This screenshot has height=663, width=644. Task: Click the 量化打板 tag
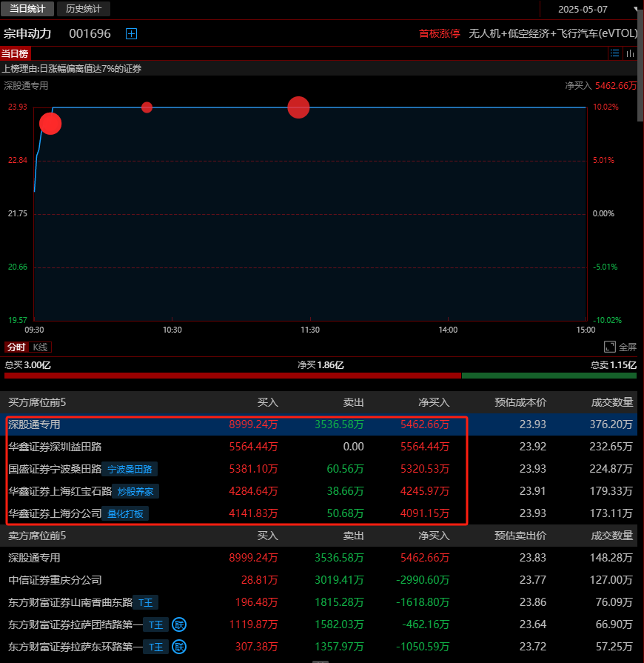(x=125, y=514)
